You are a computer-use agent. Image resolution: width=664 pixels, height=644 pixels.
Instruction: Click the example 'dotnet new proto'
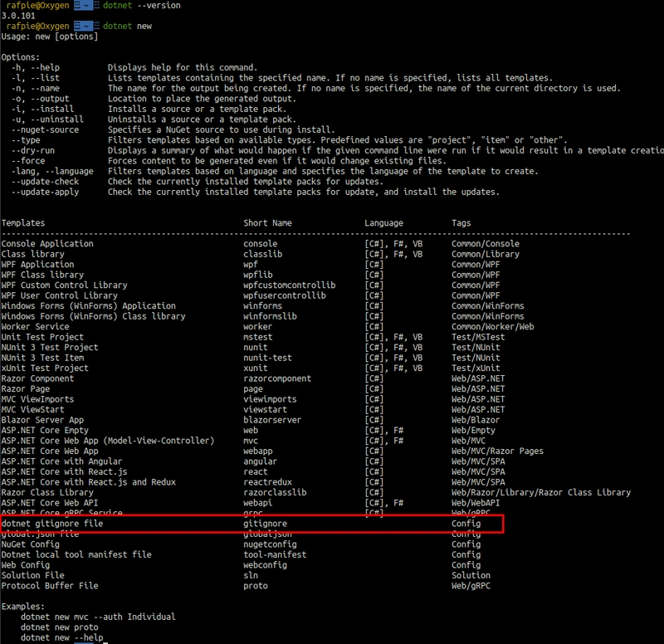(59, 627)
